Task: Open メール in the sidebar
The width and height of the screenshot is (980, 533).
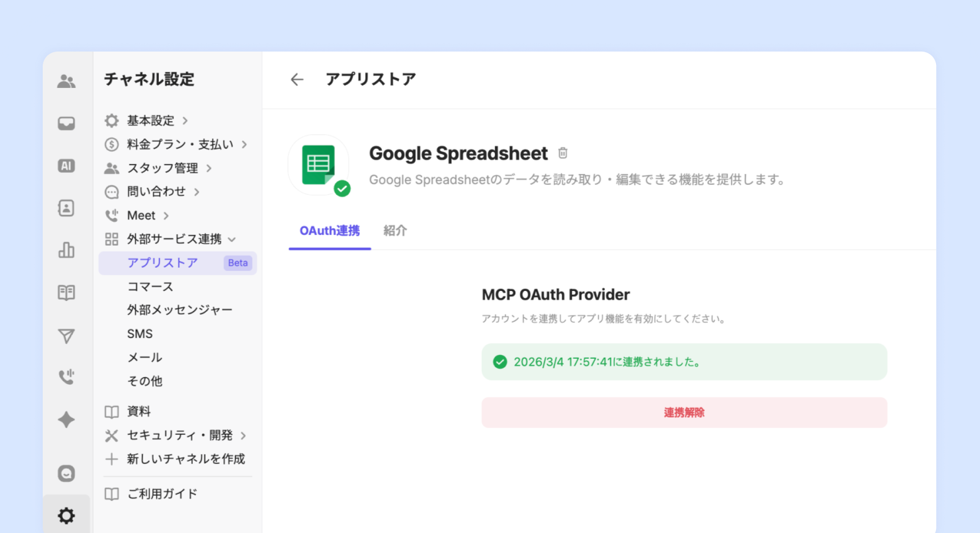Action: tap(144, 358)
